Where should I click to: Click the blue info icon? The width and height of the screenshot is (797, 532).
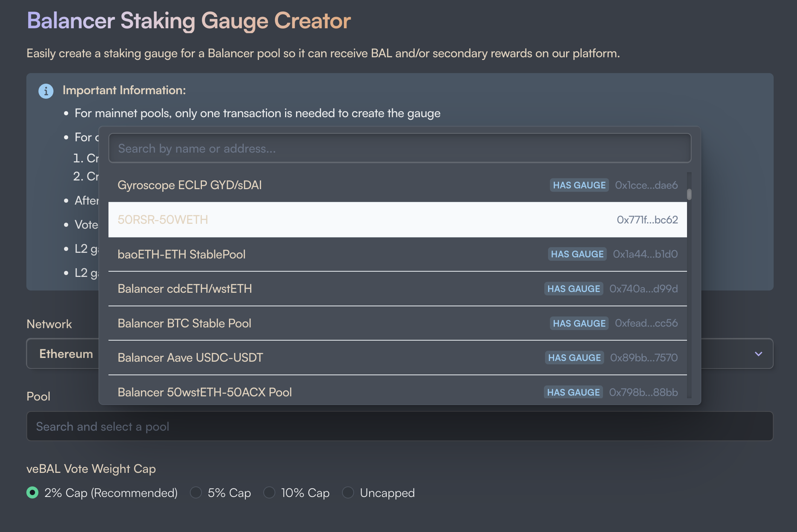point(46,91)
